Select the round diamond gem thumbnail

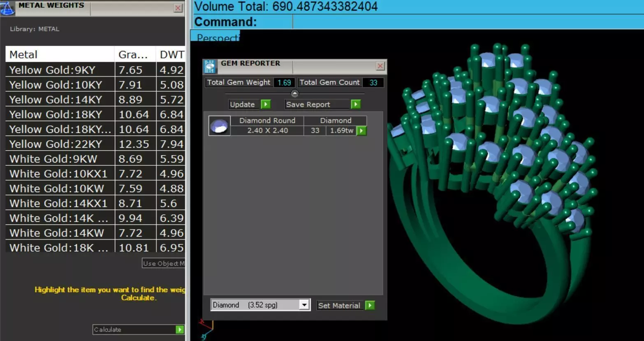(219, 126)
